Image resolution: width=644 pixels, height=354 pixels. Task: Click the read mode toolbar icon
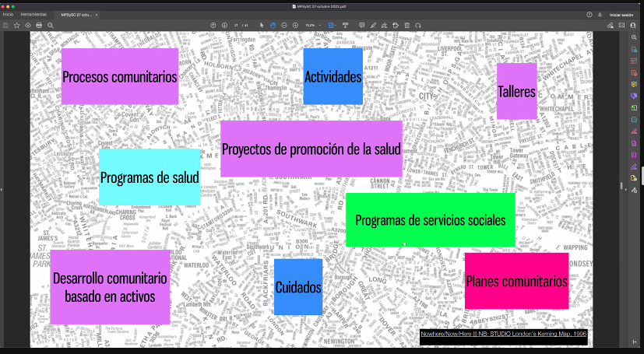click(346, 26)
